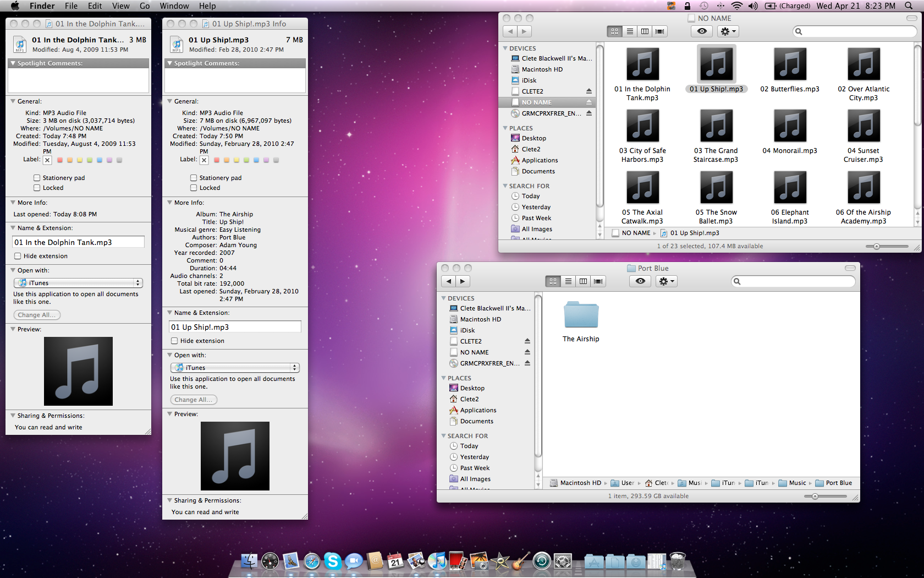Viewport: 924px width, 578px height.
Task: Open Finder from the Dock
Action: point(249,561)
